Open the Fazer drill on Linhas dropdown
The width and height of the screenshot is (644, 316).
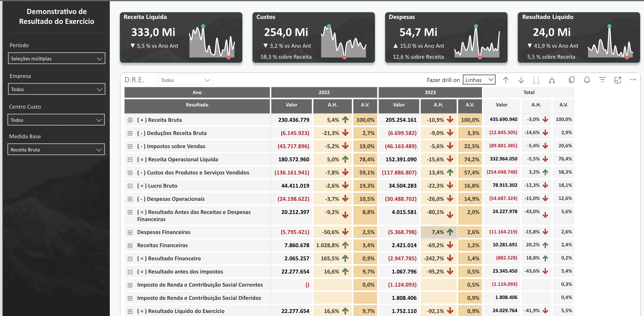479,80
